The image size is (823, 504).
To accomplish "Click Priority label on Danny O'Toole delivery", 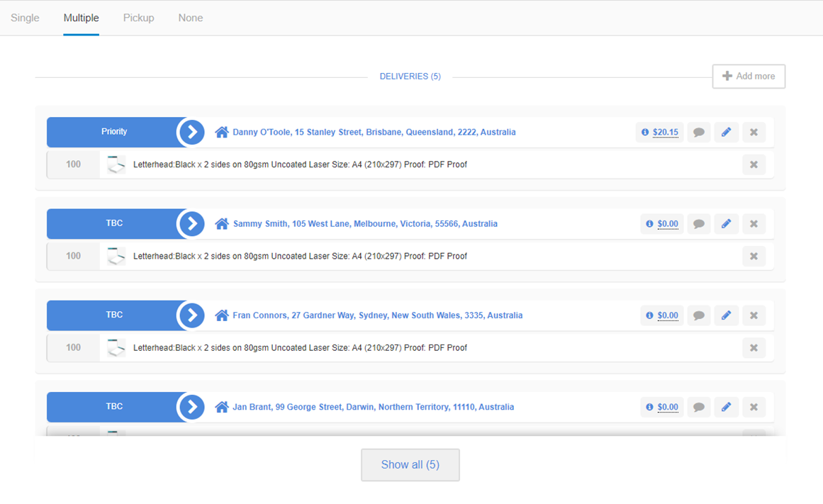I will (x=114, y=132).
